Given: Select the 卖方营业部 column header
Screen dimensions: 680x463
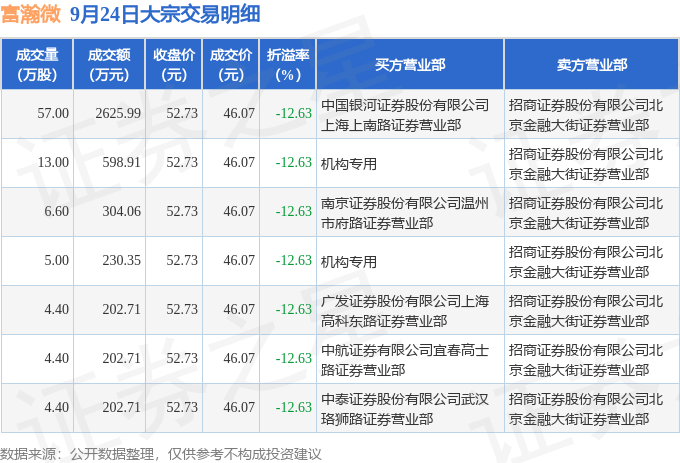Looking at the screenshot, I should [x=592, y=65].
